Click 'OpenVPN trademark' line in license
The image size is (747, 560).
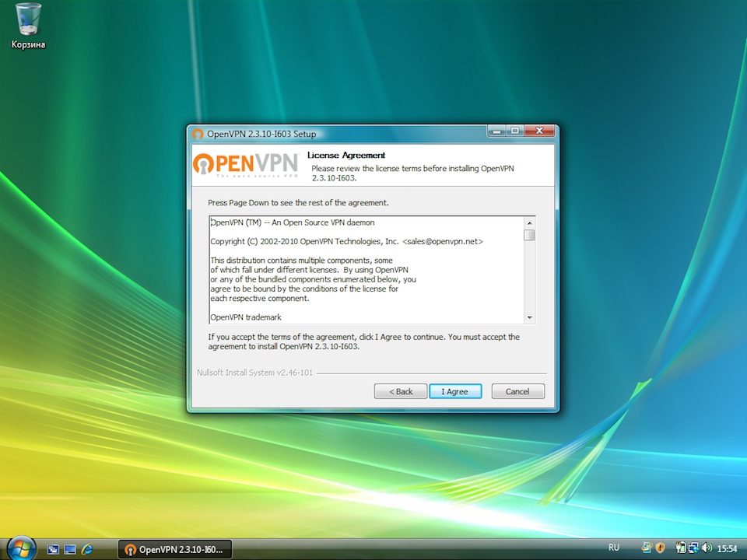tap(246, 317)
